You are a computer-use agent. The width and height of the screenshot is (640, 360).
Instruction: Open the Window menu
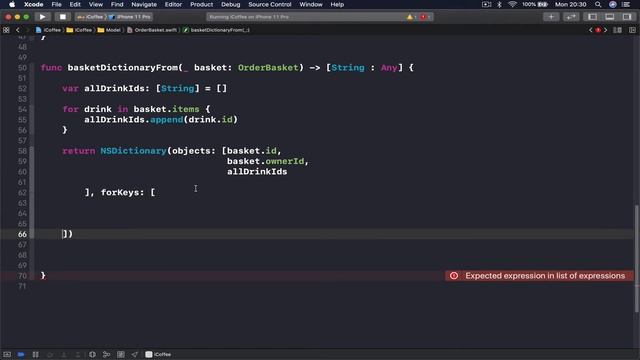coord(311,4)
